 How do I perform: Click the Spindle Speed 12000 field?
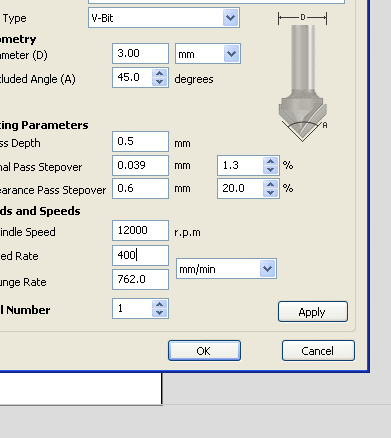[140, 230]
